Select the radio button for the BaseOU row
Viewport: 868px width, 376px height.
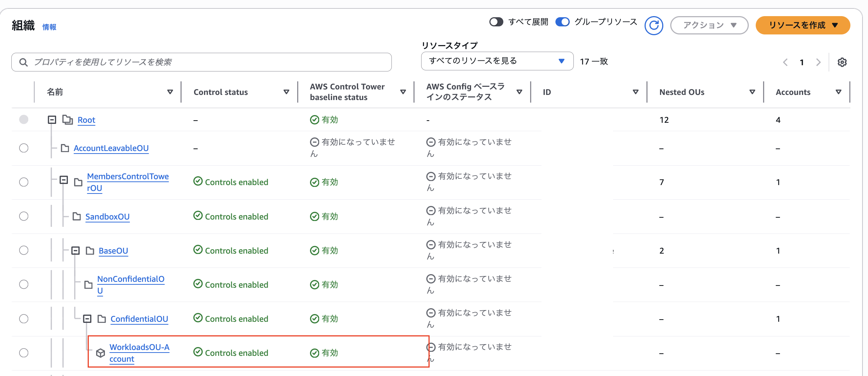click(x=23, y=250)
